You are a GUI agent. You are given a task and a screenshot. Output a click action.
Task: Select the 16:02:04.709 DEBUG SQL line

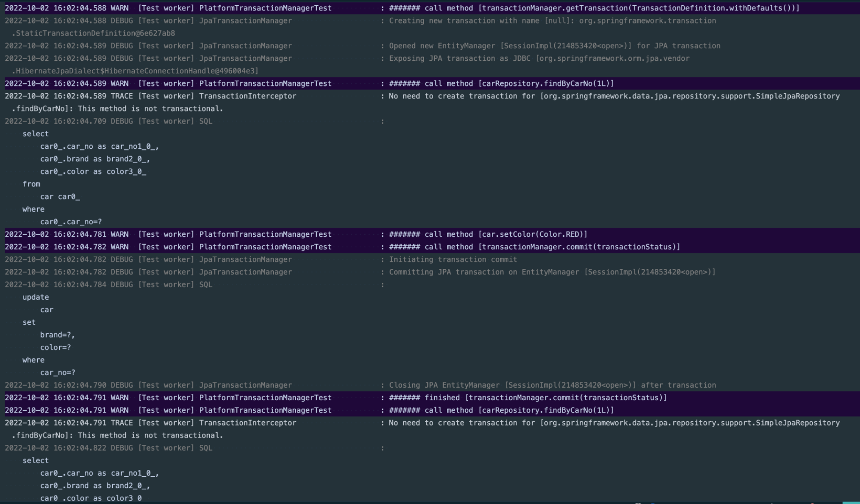pyautogui.click(x=195, y=122)
